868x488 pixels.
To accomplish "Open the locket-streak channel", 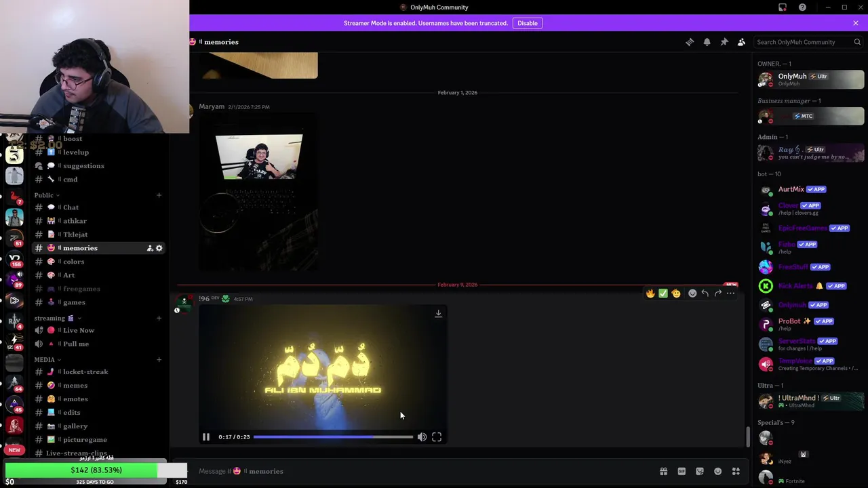I will [x=98, y=372].
